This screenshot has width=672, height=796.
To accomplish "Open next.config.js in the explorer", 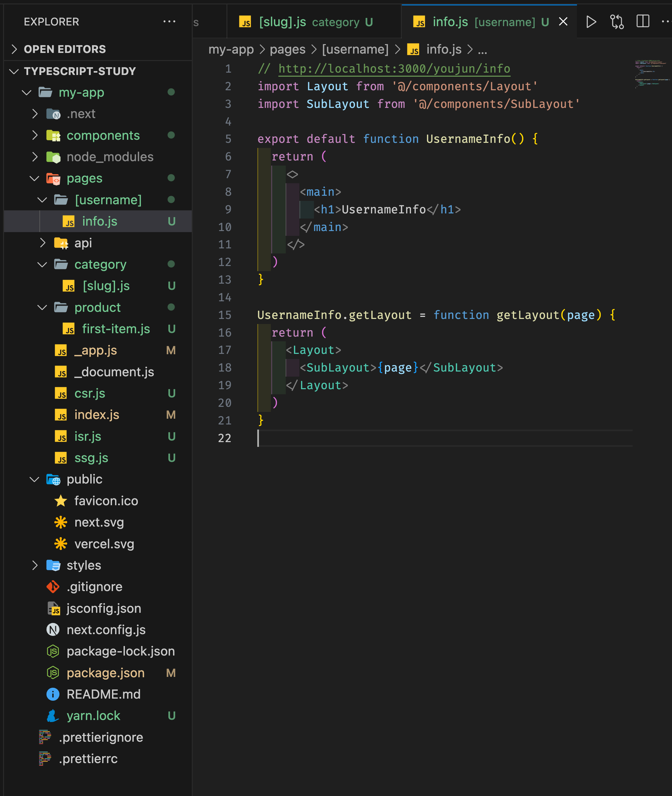I will [x=106, y=630].
